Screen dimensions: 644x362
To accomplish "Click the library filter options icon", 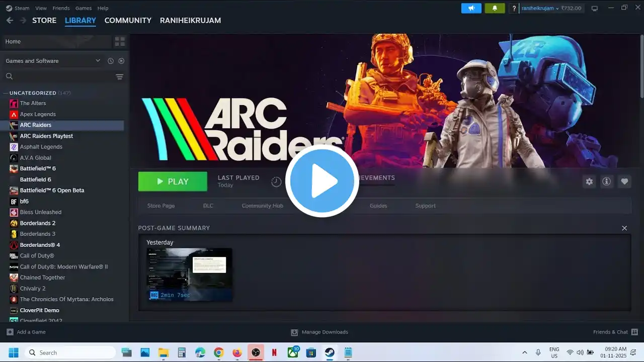I will (x=119, y=76).
